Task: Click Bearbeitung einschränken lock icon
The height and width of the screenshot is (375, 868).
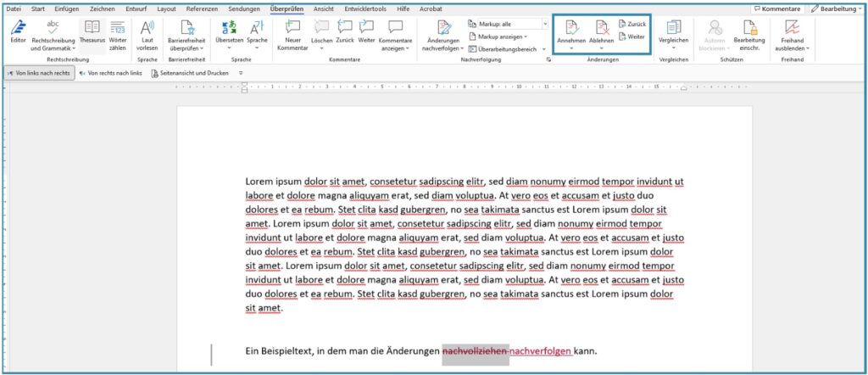Action: coord(749,34)
